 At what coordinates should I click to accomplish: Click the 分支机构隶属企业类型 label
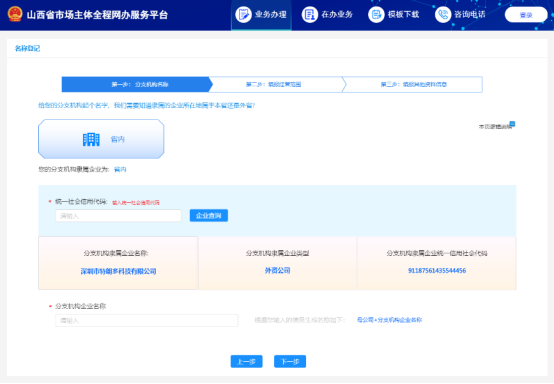click(x=277, y=253)
